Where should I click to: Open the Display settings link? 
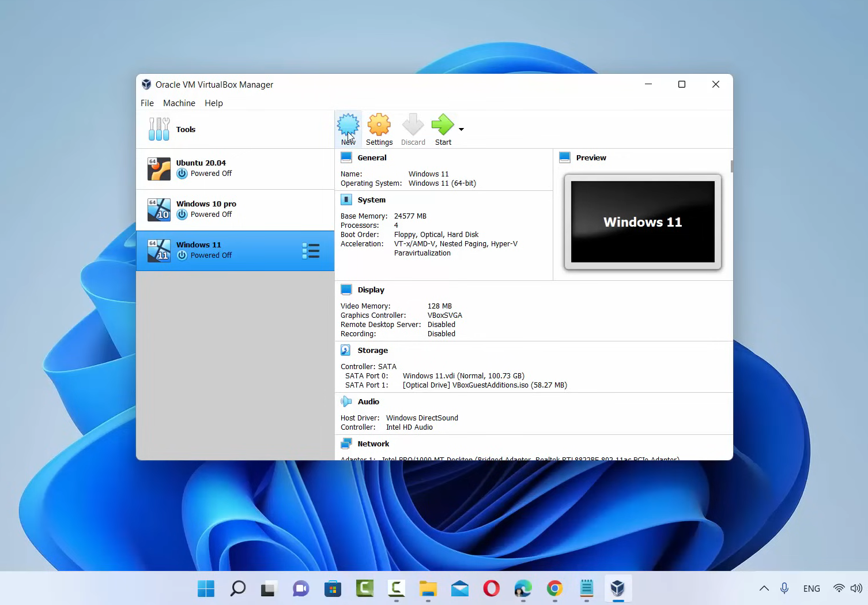click(x=371, y=290)
